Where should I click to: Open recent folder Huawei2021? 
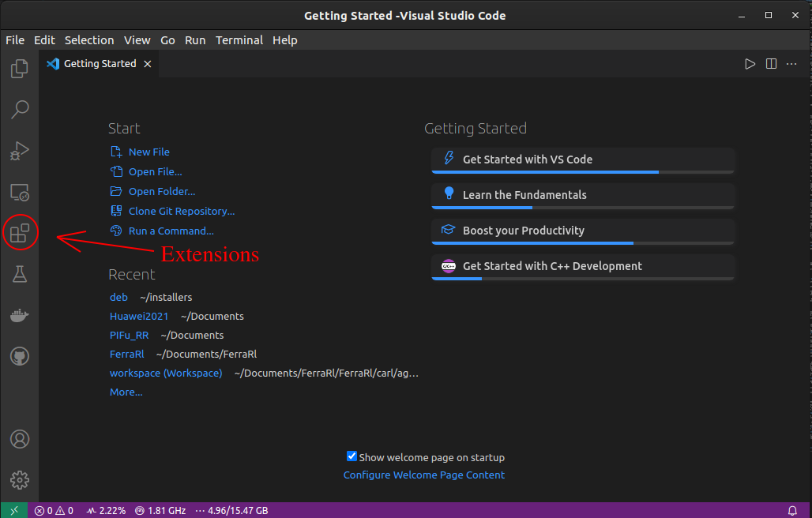[139, 316]
